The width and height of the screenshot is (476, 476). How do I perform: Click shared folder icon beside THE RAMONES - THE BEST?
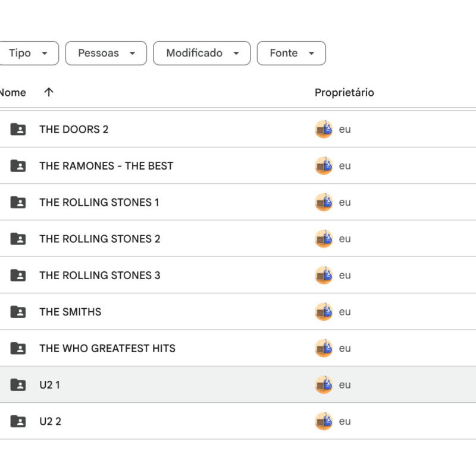18,166
